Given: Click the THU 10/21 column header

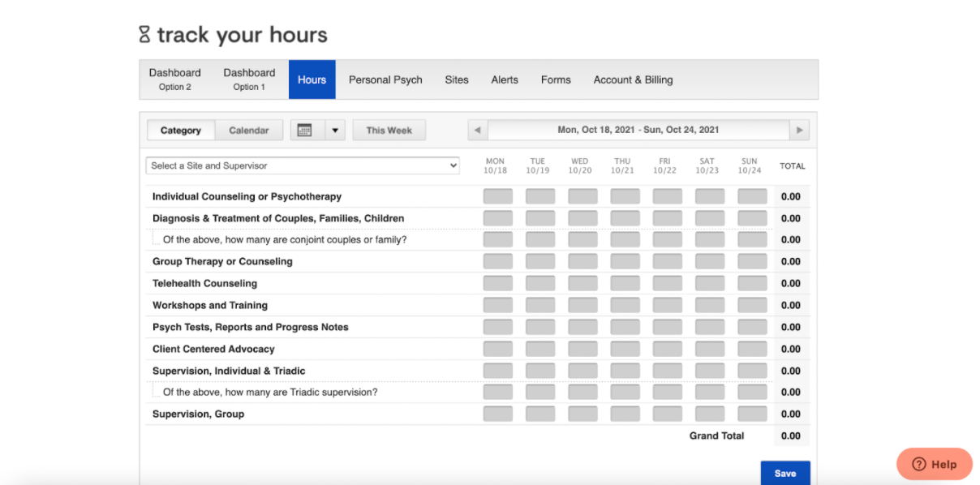Looking at the screenshot, I should point(622,165).
